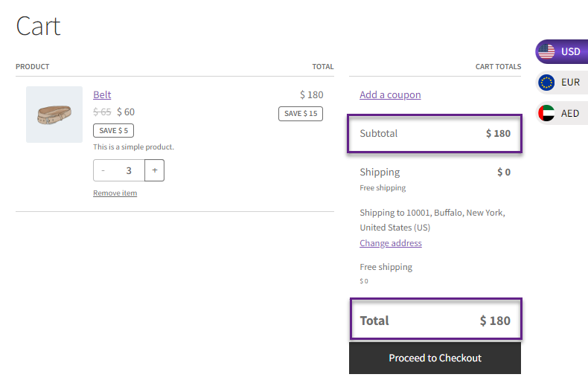Switch currency to USD
Image resolution: width=588 pixels, height=383 pixels.
coord(562,52)
